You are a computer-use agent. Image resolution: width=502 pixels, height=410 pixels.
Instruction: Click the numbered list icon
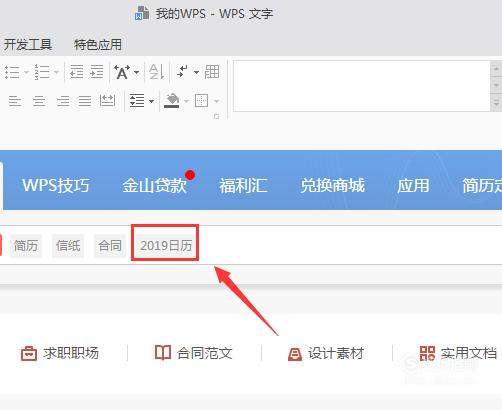(42, 72)
